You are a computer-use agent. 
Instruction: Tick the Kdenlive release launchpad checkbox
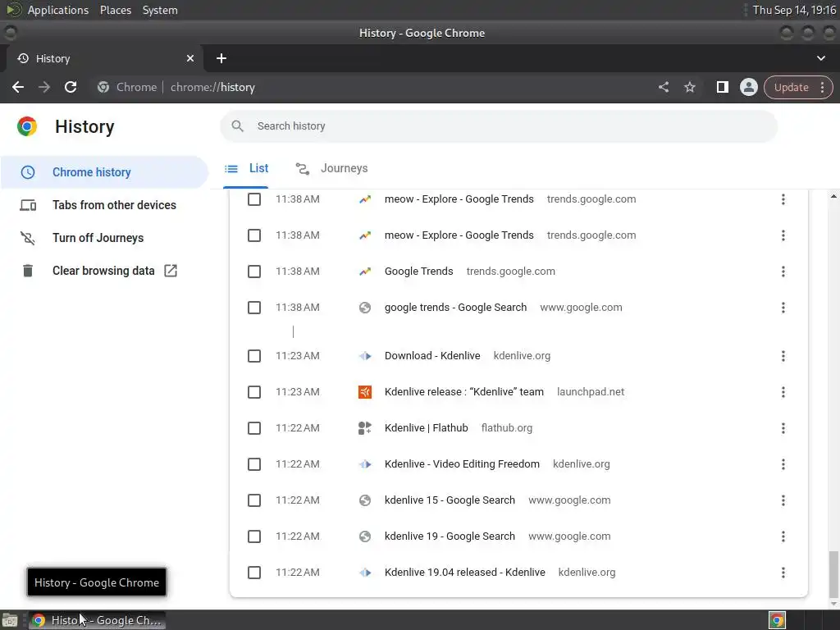(x=254, y=392)
